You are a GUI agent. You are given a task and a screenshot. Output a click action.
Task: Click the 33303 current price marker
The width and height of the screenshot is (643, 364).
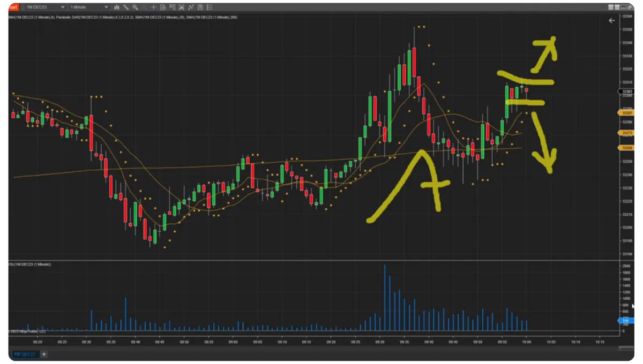pyautogui.click(x=626, y=92)
